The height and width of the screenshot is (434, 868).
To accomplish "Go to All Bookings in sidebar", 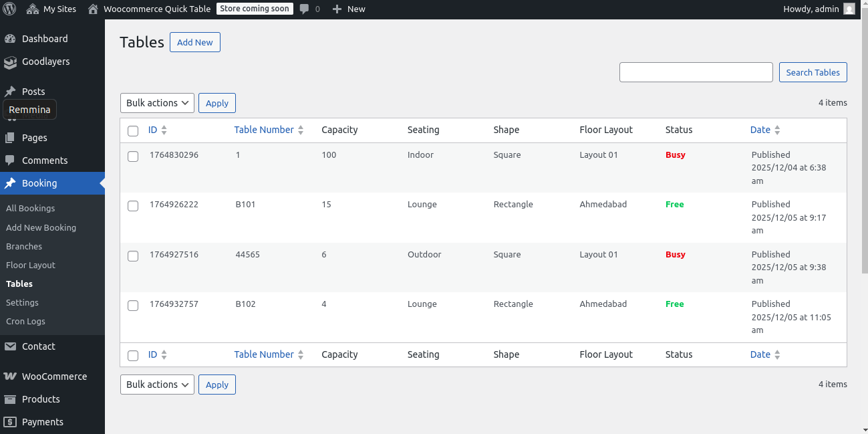I will [31, 208].
